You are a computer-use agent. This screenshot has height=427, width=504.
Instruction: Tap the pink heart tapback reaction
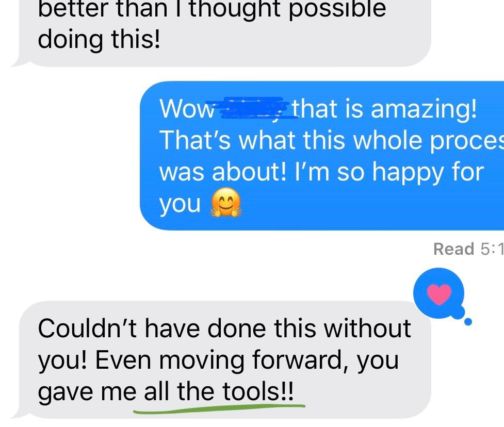tap(439, 294)
